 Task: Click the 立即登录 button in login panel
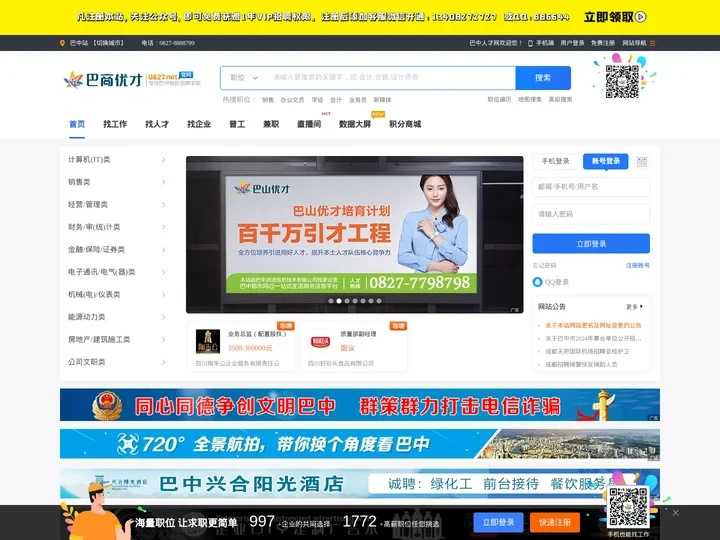[591, 244]
